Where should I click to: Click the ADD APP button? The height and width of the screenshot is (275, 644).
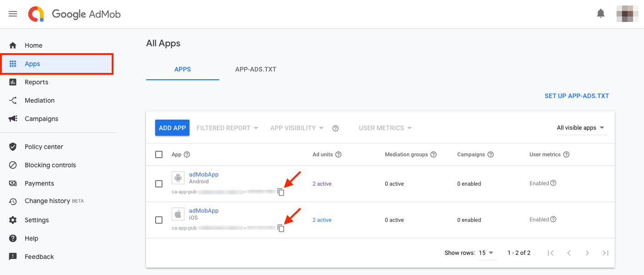[172, 128]
